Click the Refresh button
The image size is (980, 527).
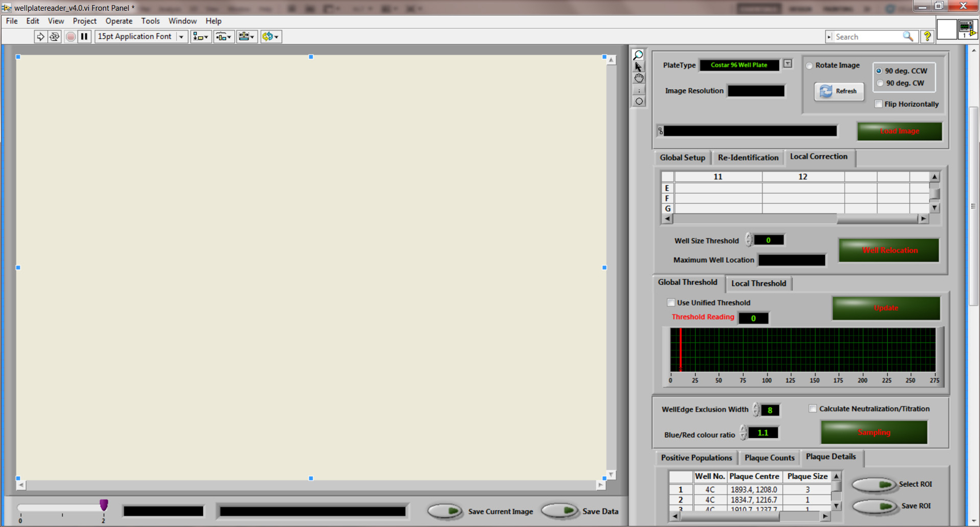click(839, 91)
